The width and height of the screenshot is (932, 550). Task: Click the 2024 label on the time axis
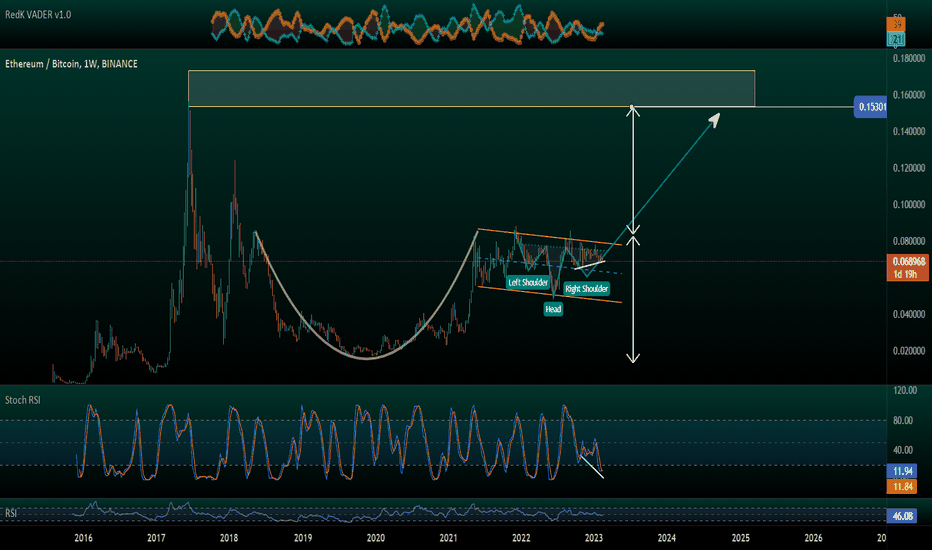point(667,538)
